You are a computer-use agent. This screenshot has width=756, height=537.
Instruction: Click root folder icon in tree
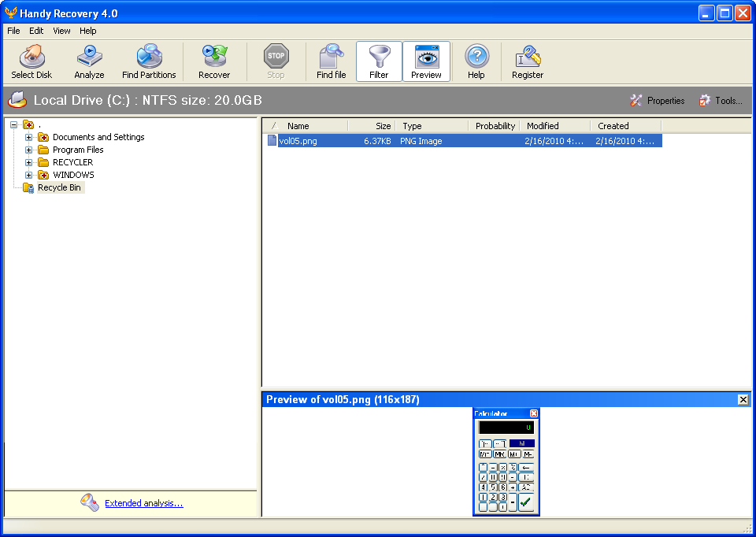28,125
